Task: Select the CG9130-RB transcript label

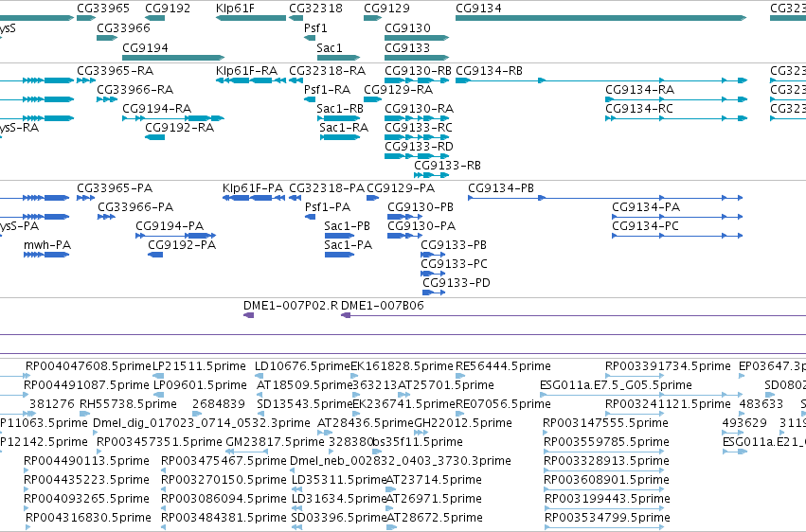Action: coord(418,70)
